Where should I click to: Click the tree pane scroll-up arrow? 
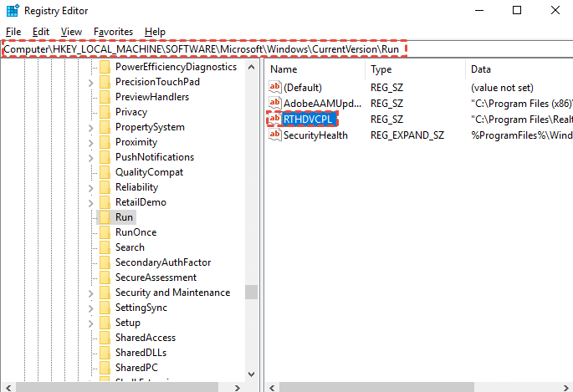[x=251, y=67]
